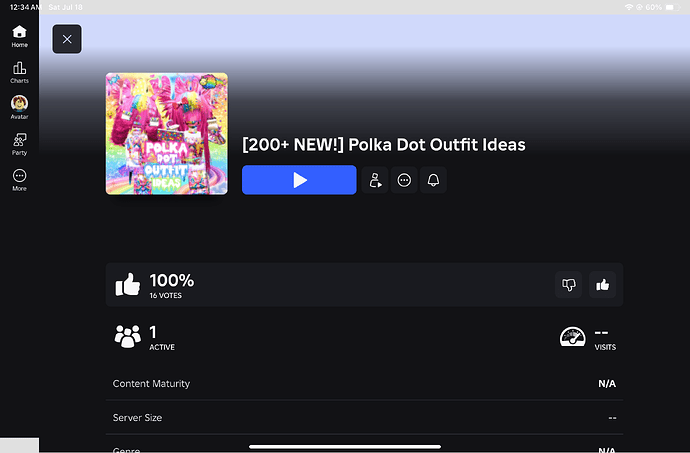Open the more options ellipsis button
690x453 pixels.
click(404, 180)
